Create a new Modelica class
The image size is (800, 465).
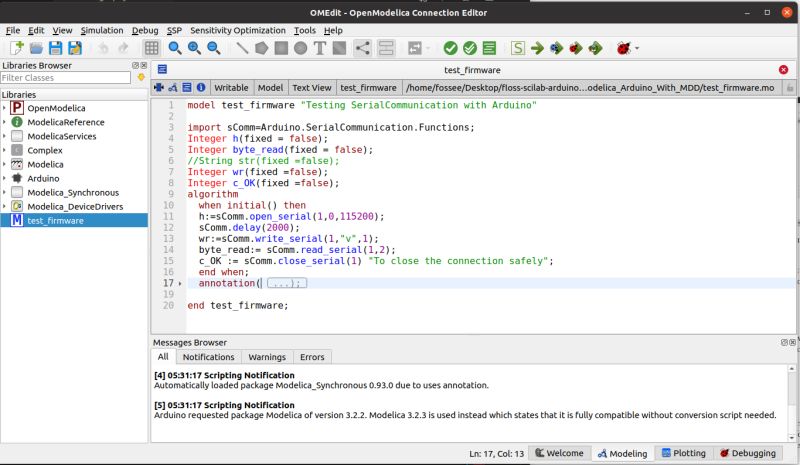click(x=17, y=48)
